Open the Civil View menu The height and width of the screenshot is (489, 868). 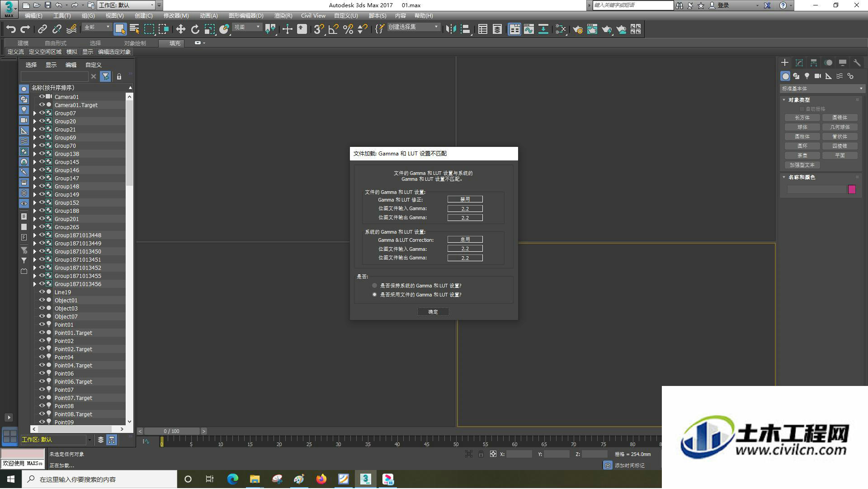313,15
